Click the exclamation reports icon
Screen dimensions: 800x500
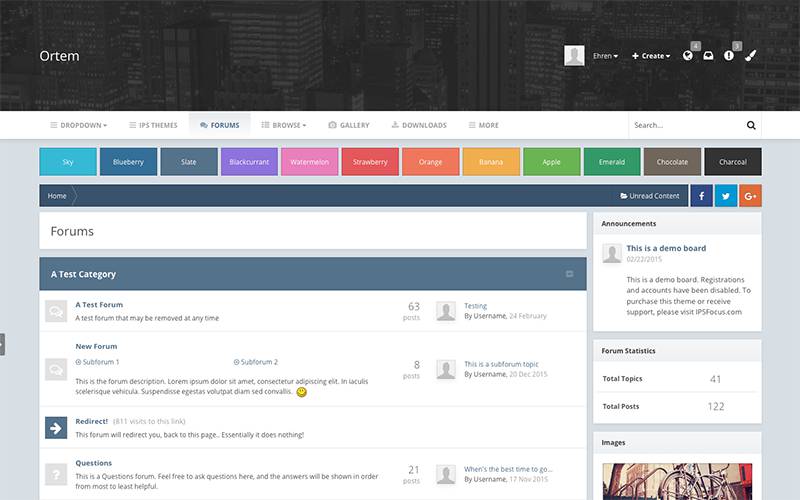[729, 56]
